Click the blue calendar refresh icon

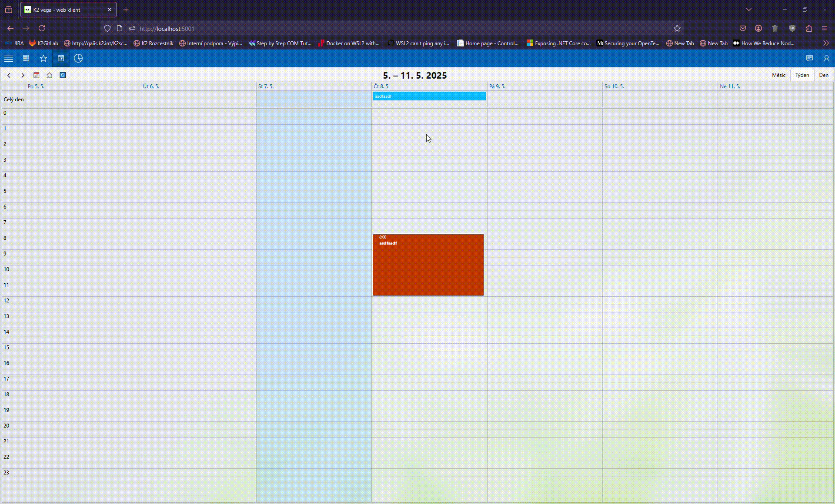[63, 75]
